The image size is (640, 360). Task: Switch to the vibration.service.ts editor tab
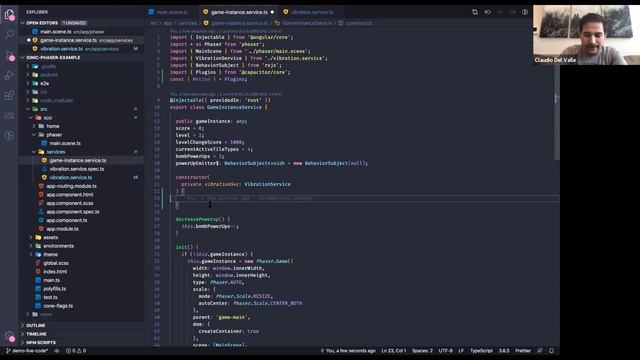tap(312, 12)
